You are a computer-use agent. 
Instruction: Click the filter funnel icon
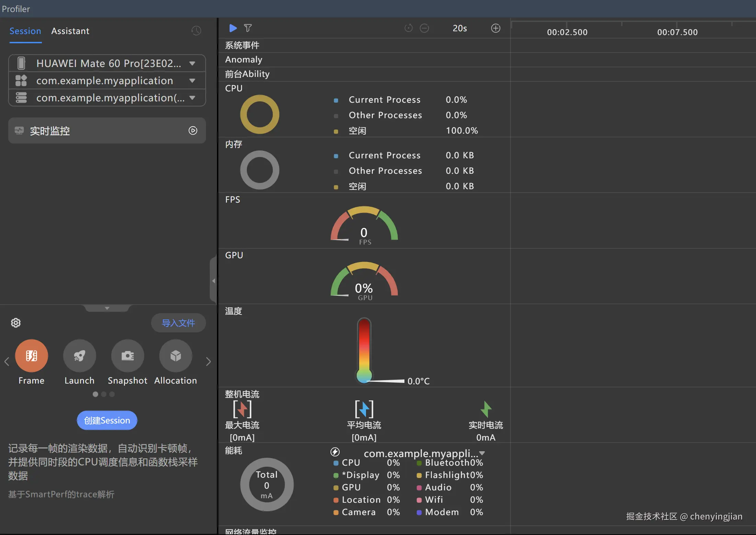(248, 28)
